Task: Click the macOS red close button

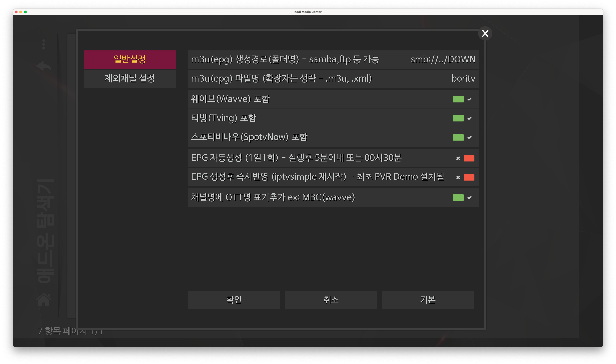Action: (16, 12)
